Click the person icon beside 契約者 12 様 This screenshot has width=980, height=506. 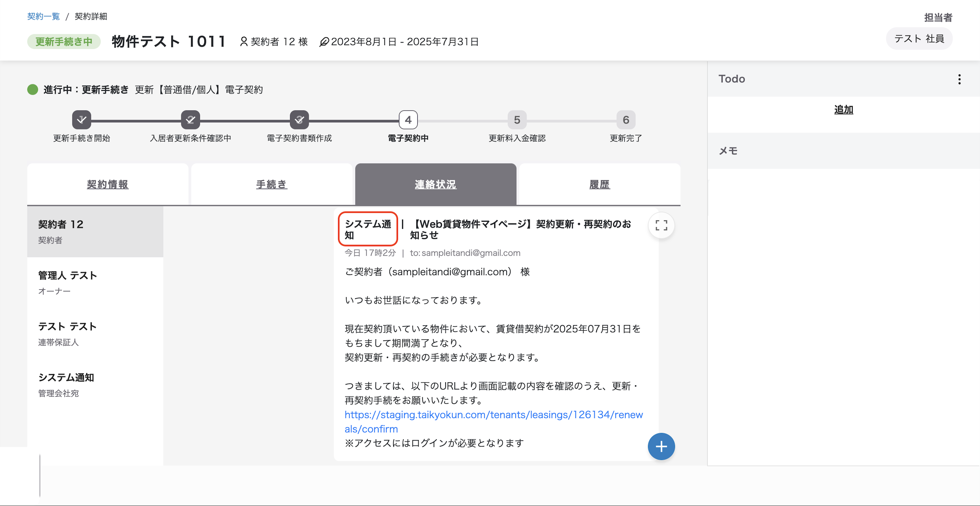point(243,41)
